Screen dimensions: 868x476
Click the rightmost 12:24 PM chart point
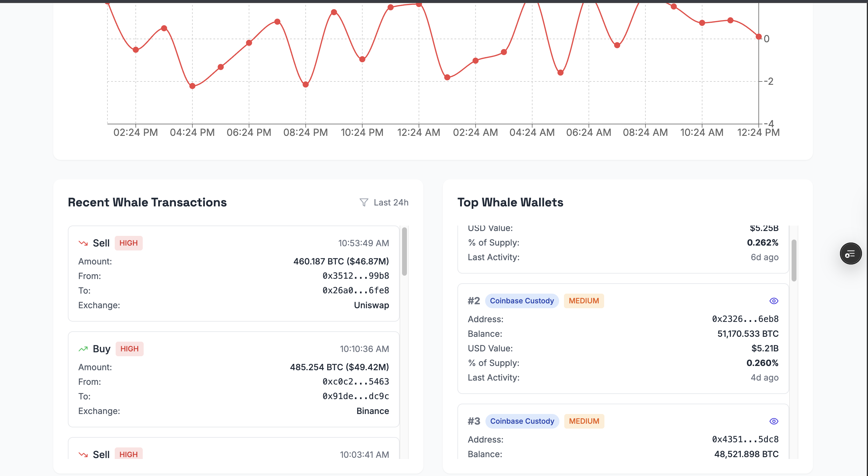758,37
